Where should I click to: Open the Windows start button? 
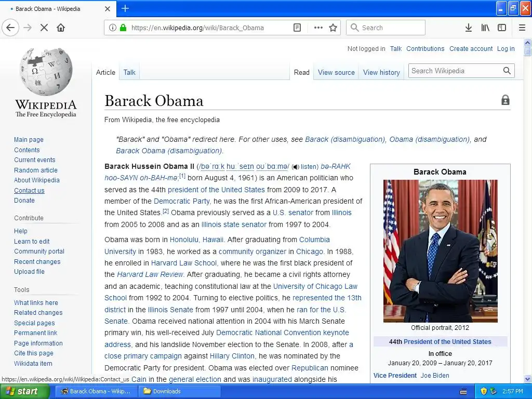[25, 391]
